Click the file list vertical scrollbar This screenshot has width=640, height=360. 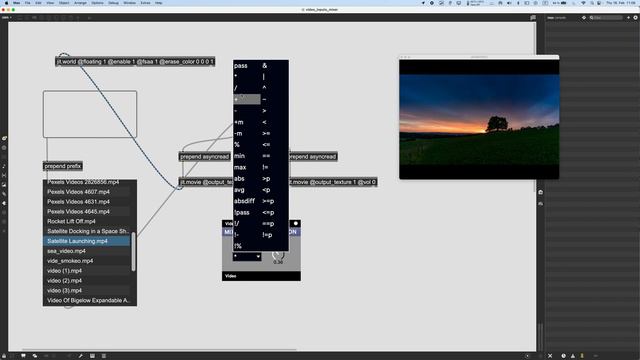click(x=133, y=251)
